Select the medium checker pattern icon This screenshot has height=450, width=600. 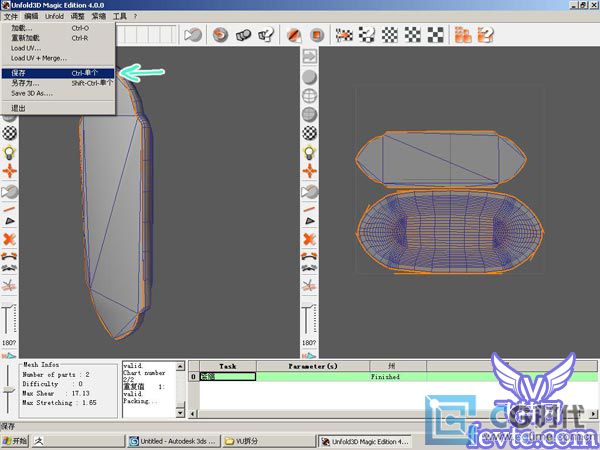(412, 35)
